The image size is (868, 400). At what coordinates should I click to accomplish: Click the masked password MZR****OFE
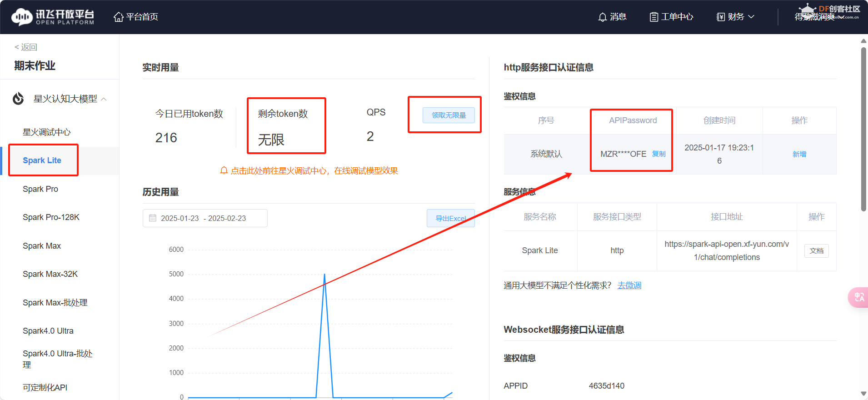[623, 154]
